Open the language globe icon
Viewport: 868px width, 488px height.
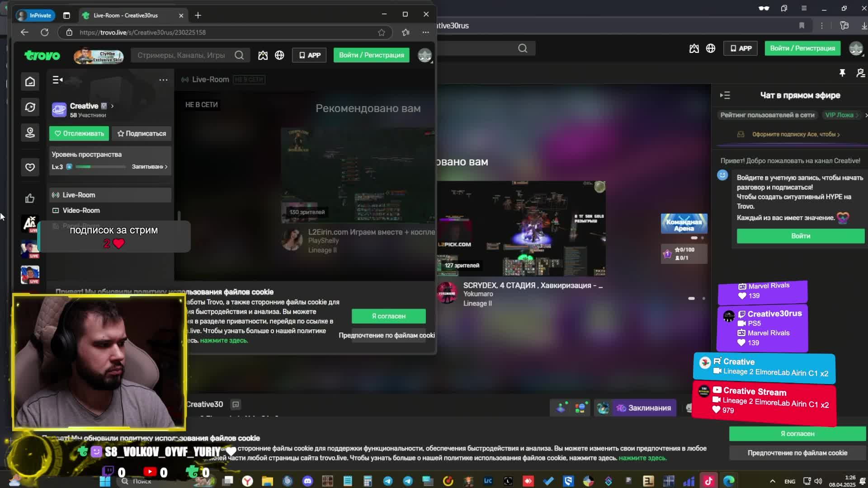(x=279, y=55)
